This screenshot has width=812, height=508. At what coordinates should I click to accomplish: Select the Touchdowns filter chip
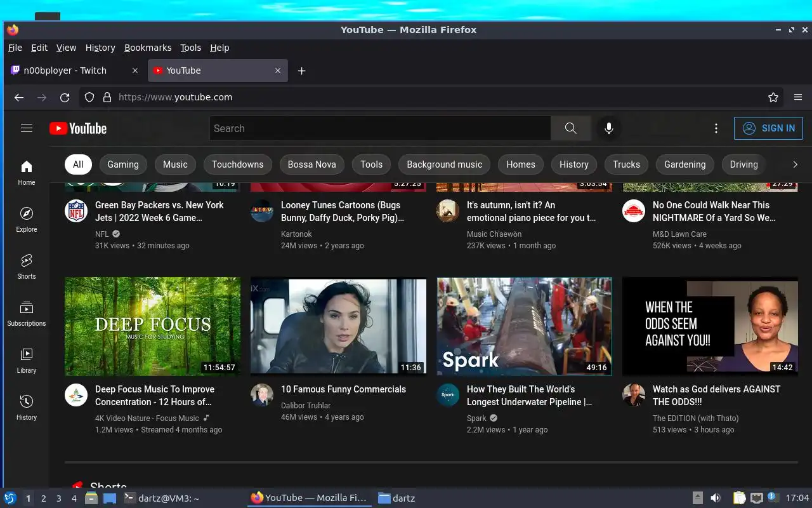tap(238, 164)
